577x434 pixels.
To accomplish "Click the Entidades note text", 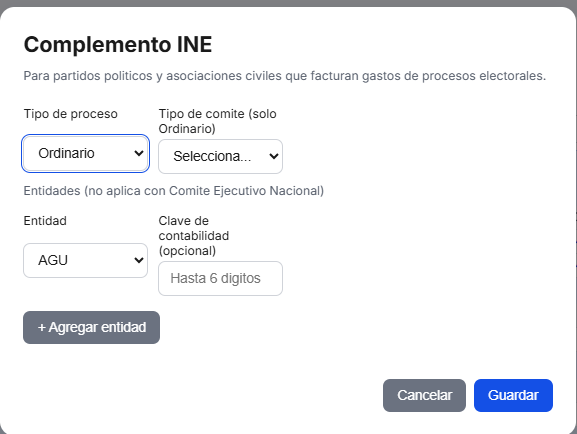I will [x=174, y=191].
